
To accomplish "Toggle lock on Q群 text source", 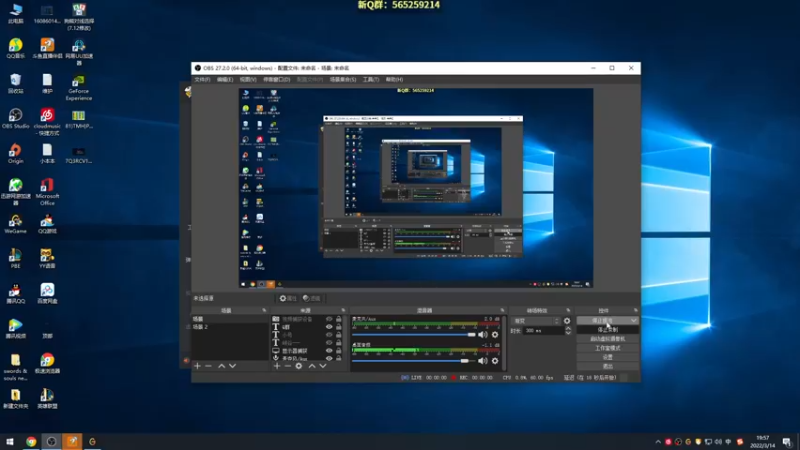I will pos(339,327).
